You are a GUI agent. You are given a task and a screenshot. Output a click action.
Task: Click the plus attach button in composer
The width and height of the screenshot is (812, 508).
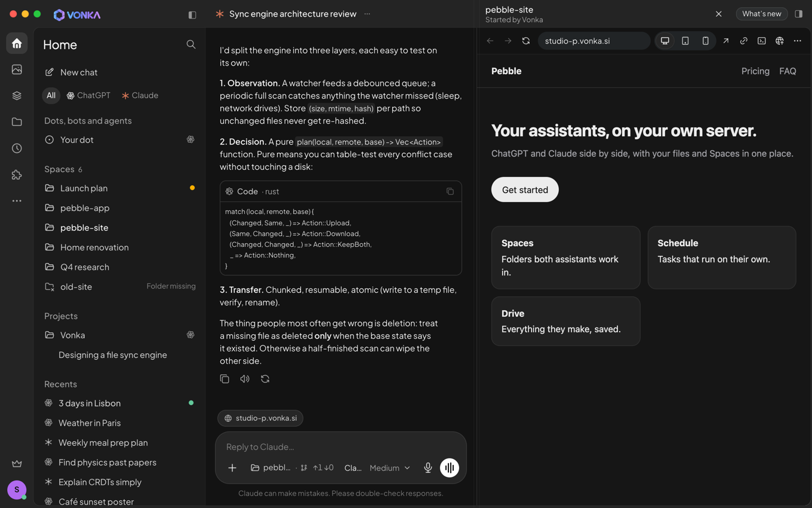coord(232,468)
